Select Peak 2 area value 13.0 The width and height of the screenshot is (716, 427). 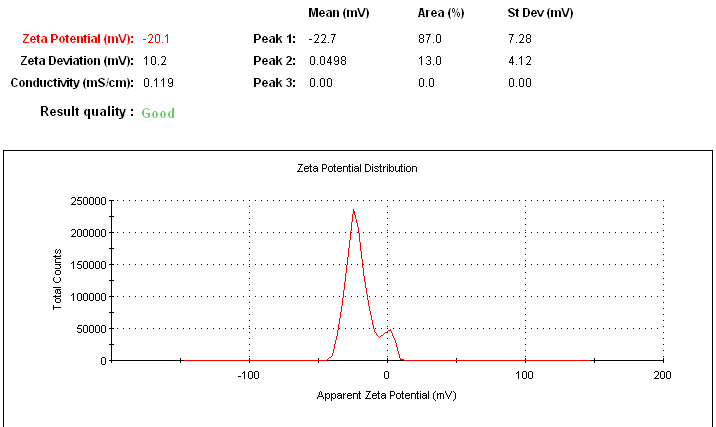(x=429, y=61)
